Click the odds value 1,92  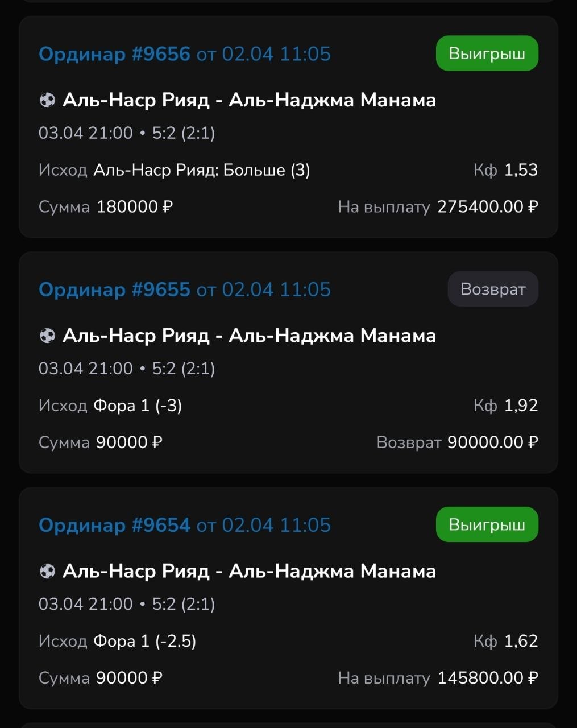click(521, 406)
